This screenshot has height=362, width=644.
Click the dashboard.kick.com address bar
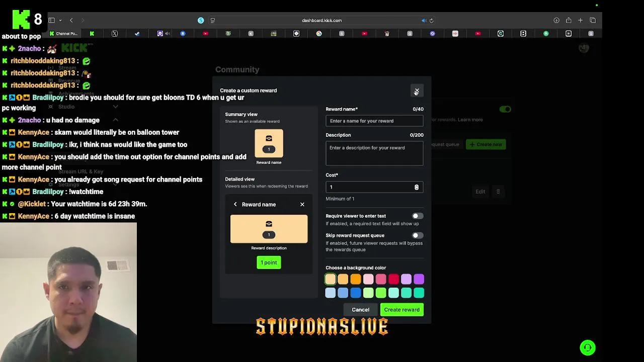[322, 21]
